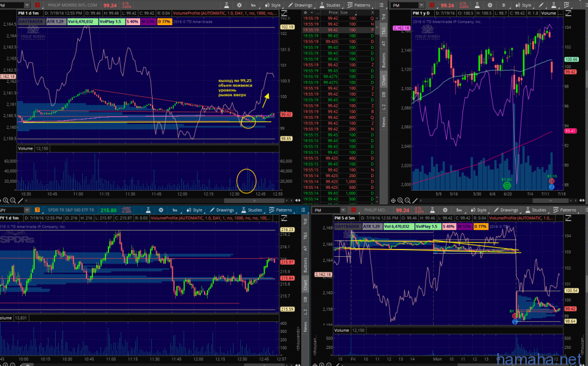Open the Studies menu in the PM 5m chart
Screen dimensions: 588x366
(x=535, y=210)
